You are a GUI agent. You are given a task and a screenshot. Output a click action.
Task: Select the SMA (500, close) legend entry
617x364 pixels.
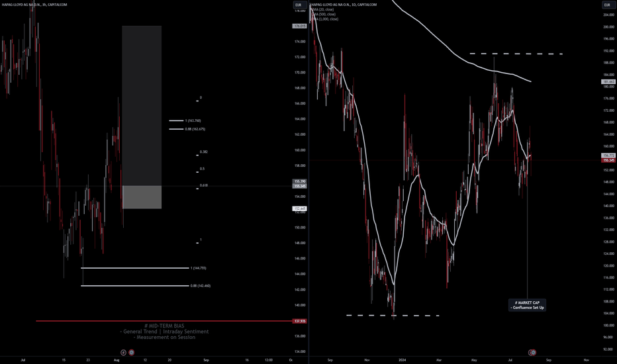(x=324, y=14)
